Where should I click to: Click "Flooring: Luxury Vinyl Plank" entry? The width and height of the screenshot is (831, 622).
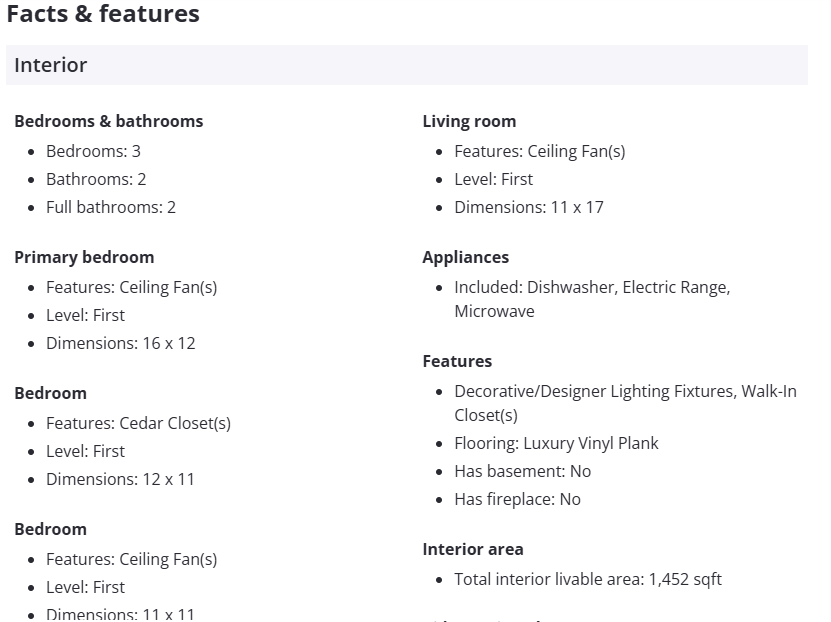point(556,443)
